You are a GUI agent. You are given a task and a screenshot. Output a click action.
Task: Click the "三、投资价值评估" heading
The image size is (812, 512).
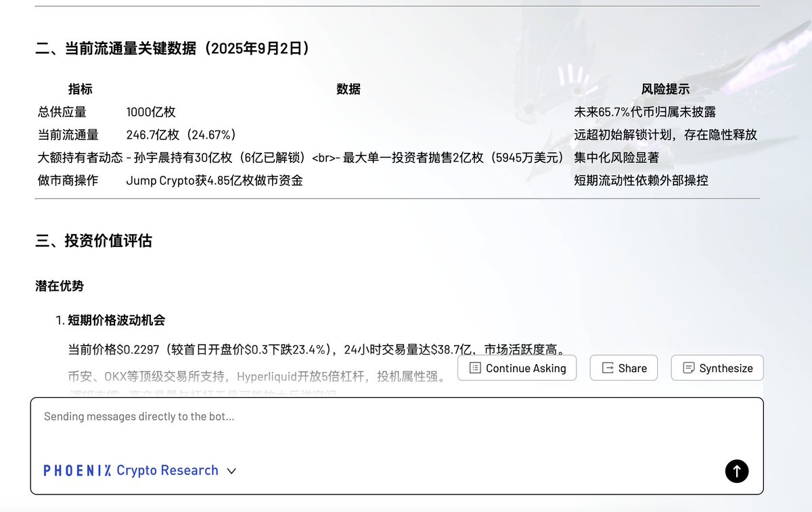click(94, 241)
